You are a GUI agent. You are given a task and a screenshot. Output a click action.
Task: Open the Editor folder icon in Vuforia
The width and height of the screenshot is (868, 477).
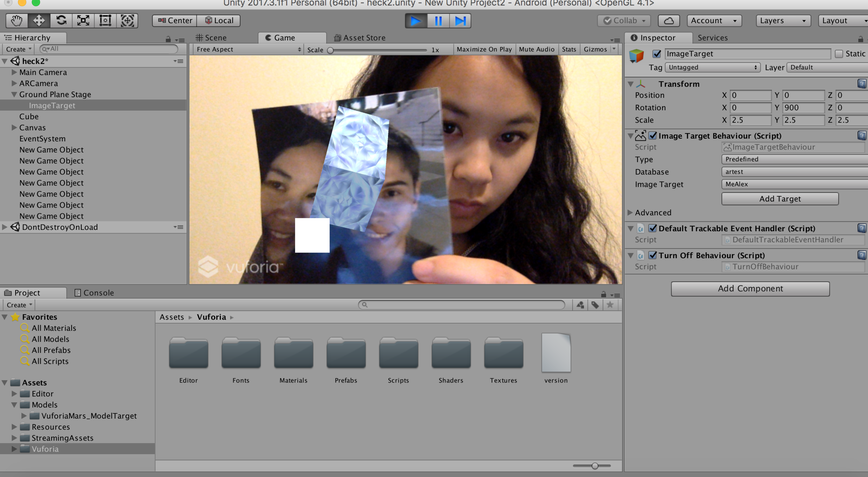pyautogui.click(x=189, y=353)
